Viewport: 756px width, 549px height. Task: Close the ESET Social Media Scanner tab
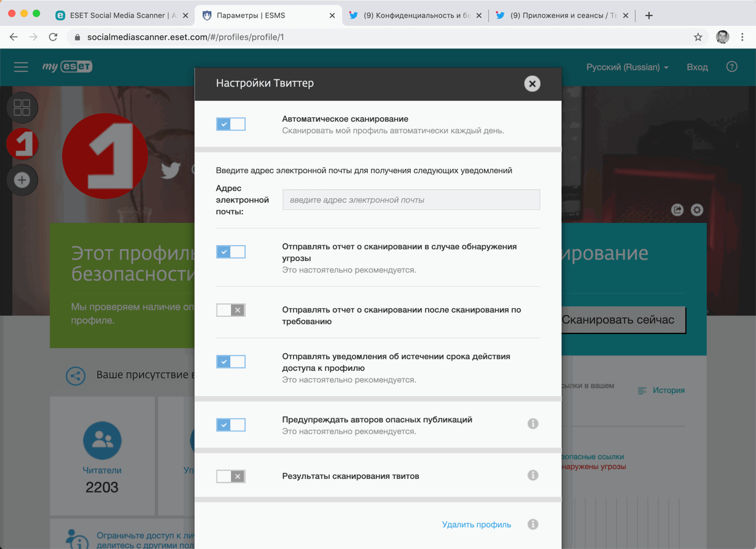click(185, 15)
